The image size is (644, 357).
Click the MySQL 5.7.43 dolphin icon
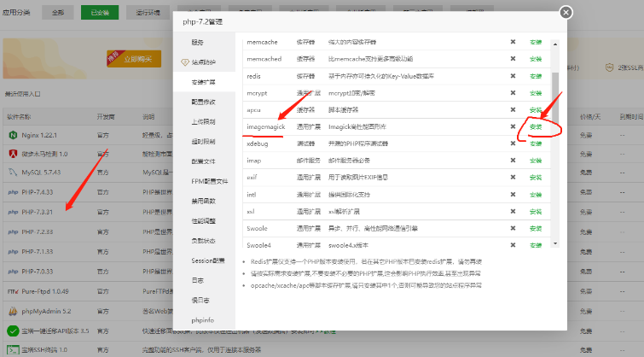[13, 173]
